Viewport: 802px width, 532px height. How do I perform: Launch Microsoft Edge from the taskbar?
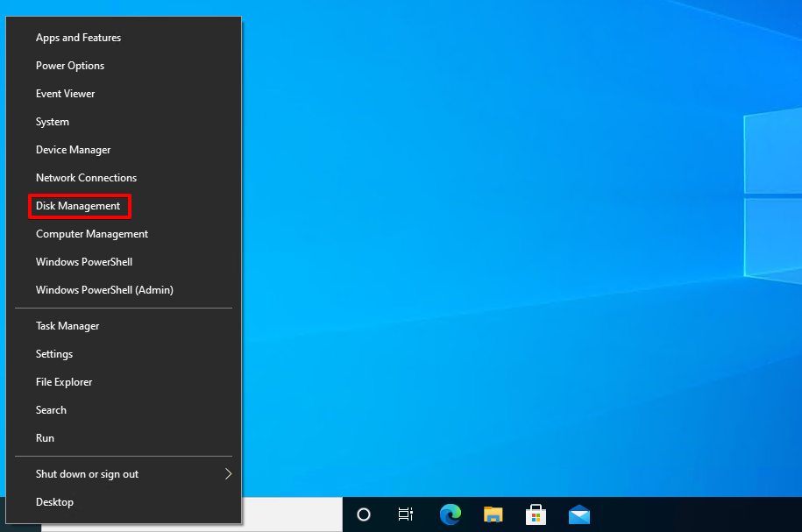pos(450,514)
